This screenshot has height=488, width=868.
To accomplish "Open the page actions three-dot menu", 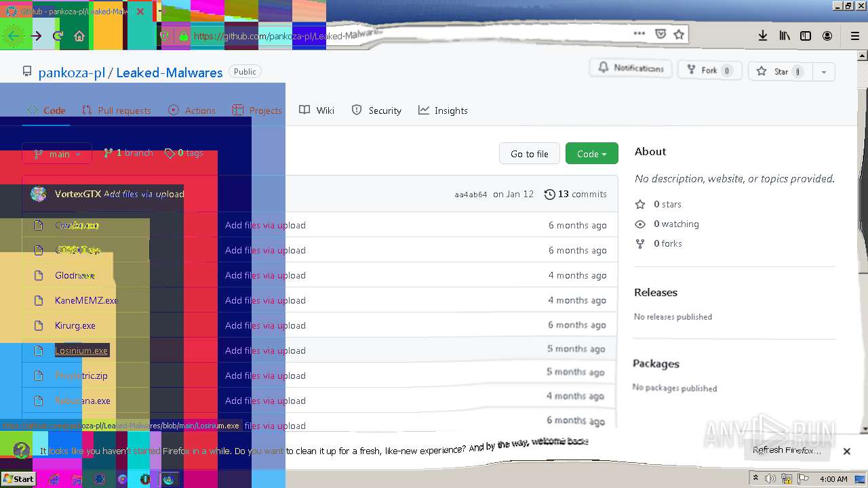I will [x=639, y=33].
